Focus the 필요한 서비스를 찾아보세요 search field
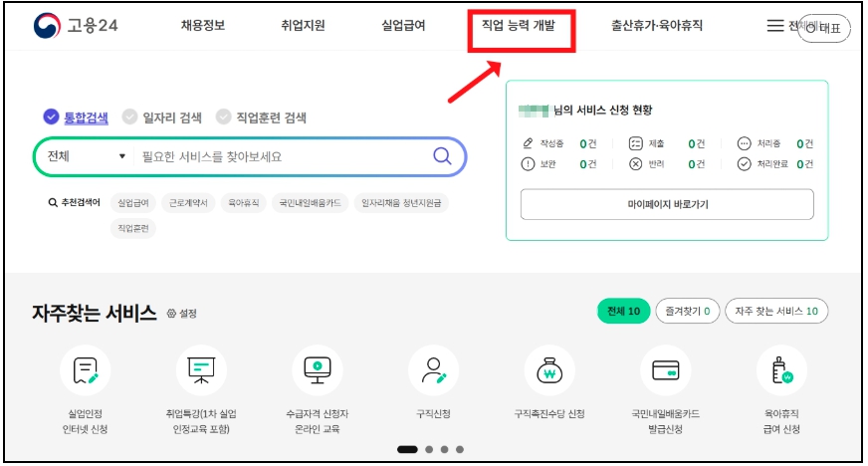 (283, 156)
